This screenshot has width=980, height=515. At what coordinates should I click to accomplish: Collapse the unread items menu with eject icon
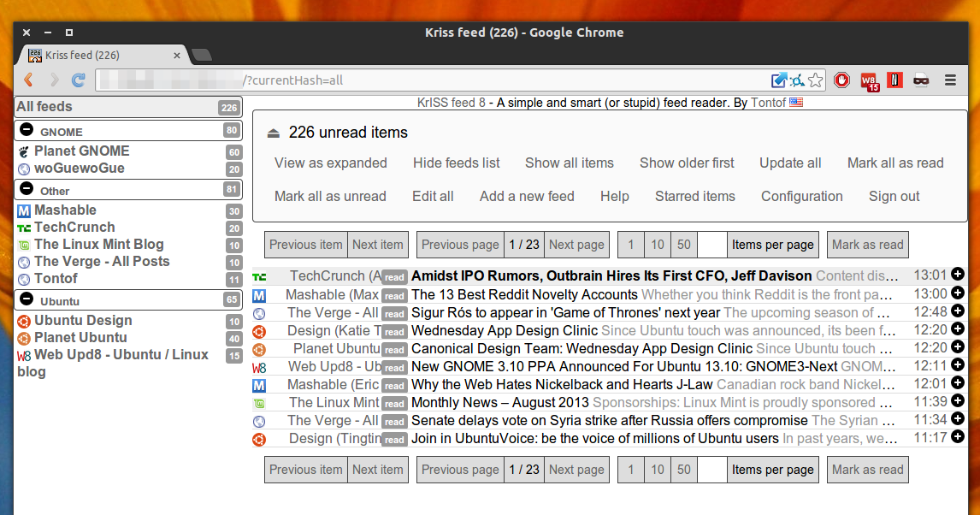tap(273, 133)
